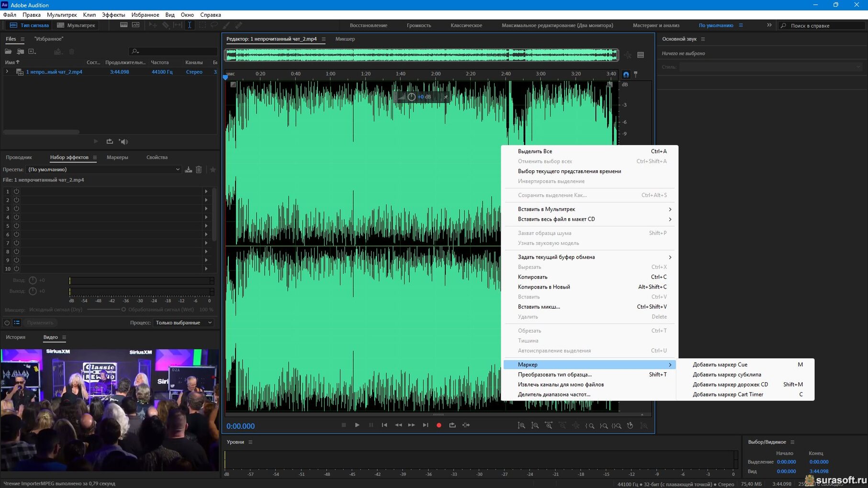Choose 'Выделить Все' in context menu
868x488 pixels.
click(589, 151)
